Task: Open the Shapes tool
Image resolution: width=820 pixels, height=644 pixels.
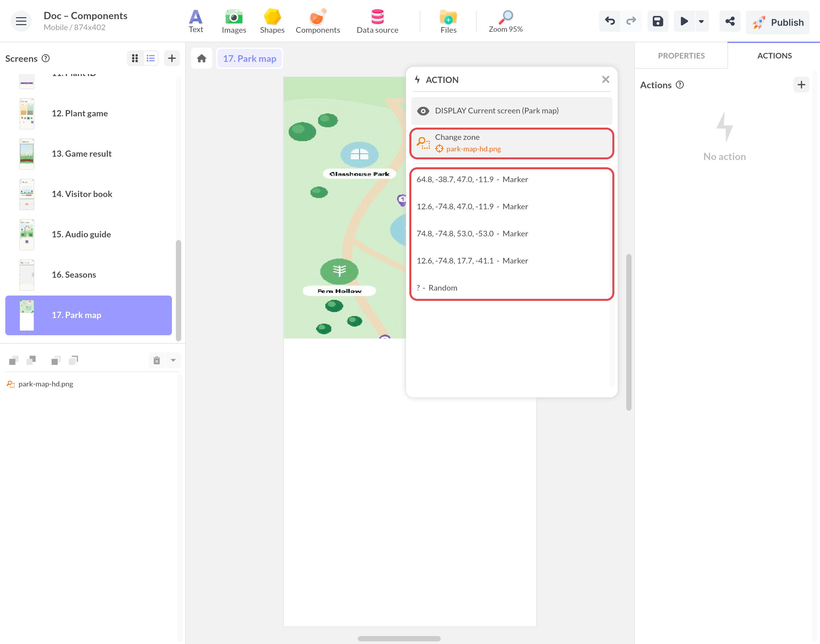Action: pyautogui.click(x=272, y=21)
